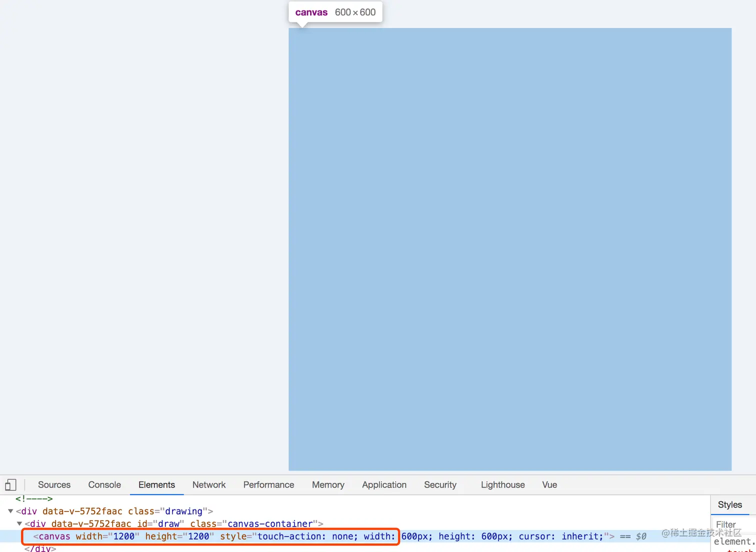The image size is (756, 552).
Task: Open the Memory tab
Action: (328, 484)
